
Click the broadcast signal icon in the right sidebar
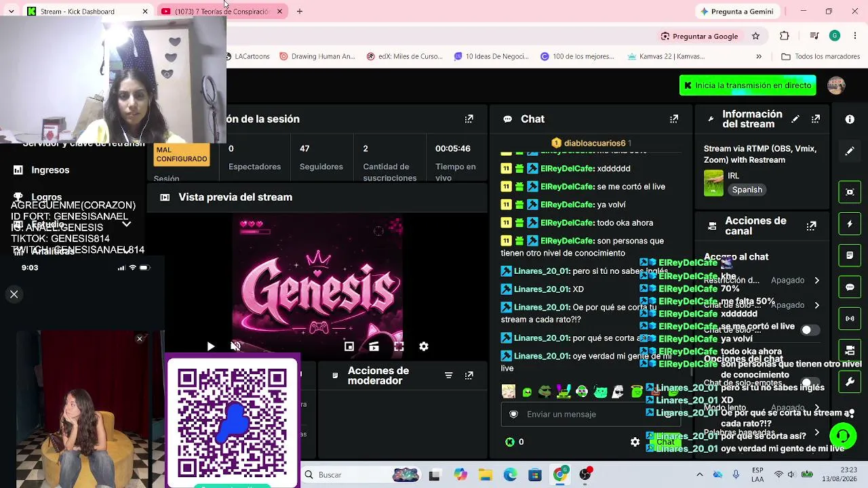[x=850, y=319]
